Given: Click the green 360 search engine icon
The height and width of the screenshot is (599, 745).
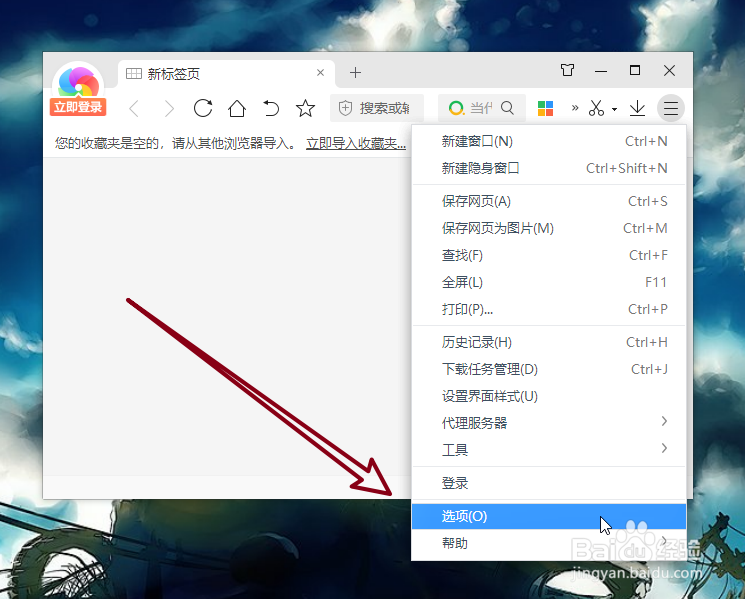Looking at the screenshot, I should (x=456, y=108).
